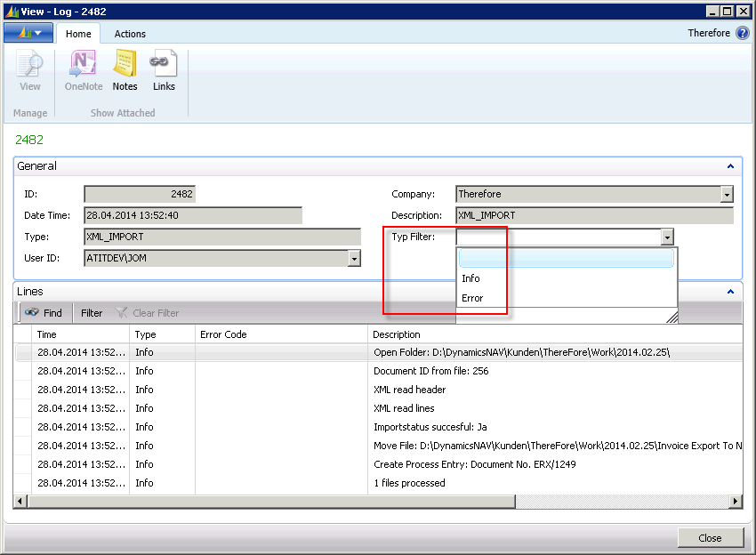Toggle the Typ Filter dropdown arrow
The image size is (756, 555).
(667, 237)
